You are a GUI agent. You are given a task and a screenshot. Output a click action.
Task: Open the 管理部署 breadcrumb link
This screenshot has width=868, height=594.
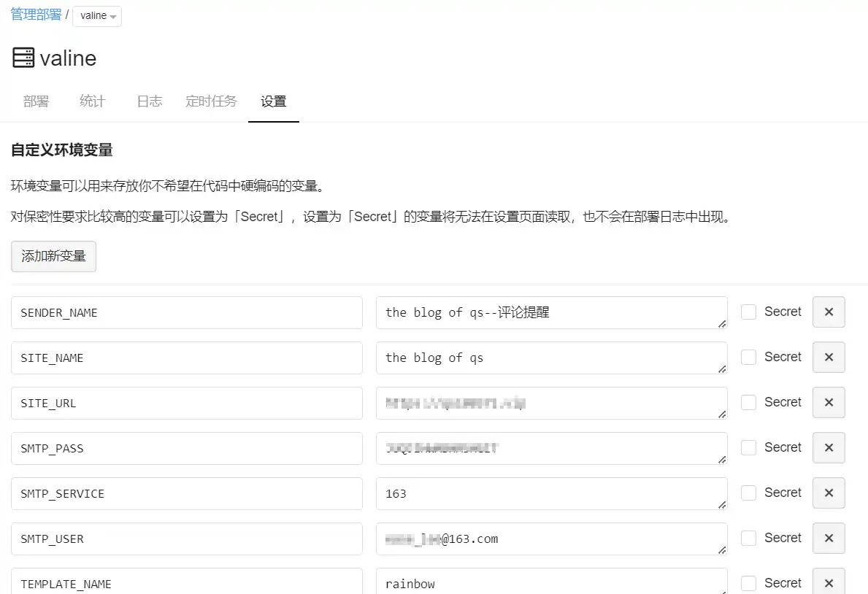[36, 15]
